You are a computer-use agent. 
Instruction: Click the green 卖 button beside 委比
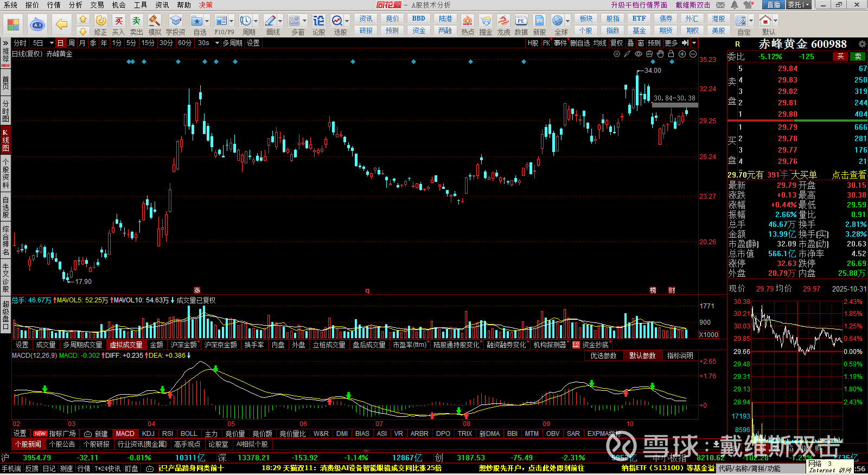coord(858,56)
